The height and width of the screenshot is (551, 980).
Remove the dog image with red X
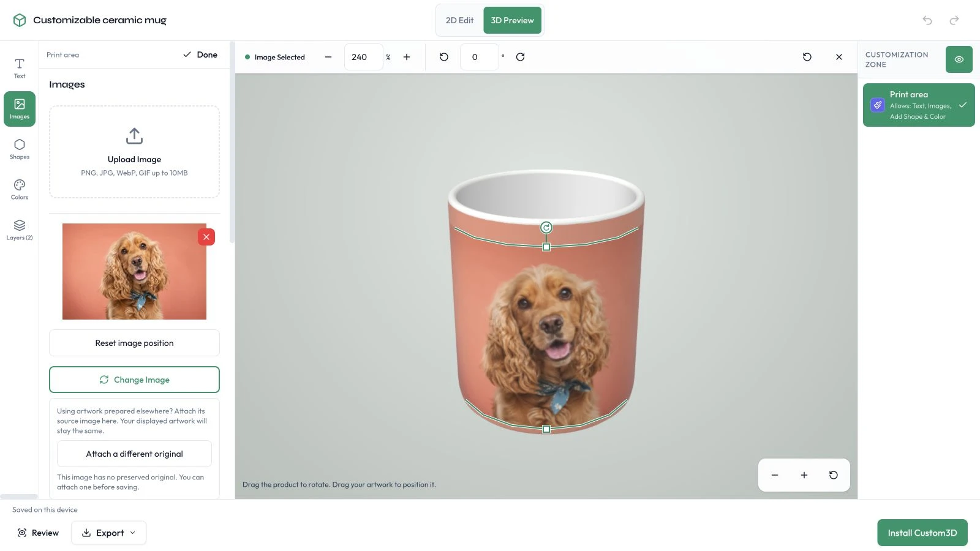[206, 237]
